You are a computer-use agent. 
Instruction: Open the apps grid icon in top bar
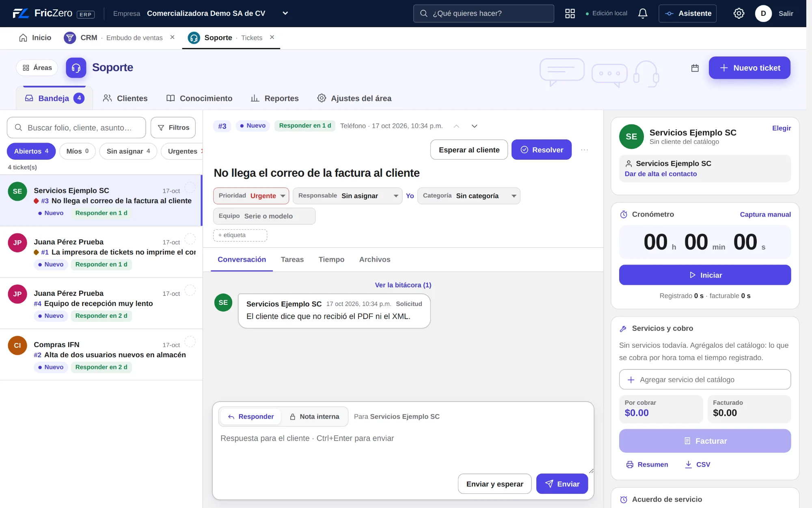[570, 13]
